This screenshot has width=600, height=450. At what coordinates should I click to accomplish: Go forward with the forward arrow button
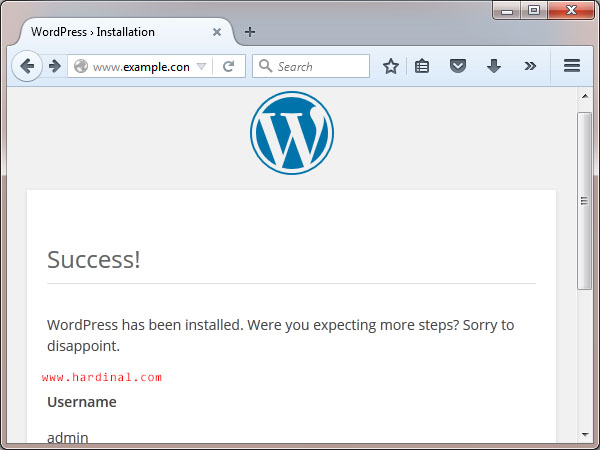pos(55,66)
